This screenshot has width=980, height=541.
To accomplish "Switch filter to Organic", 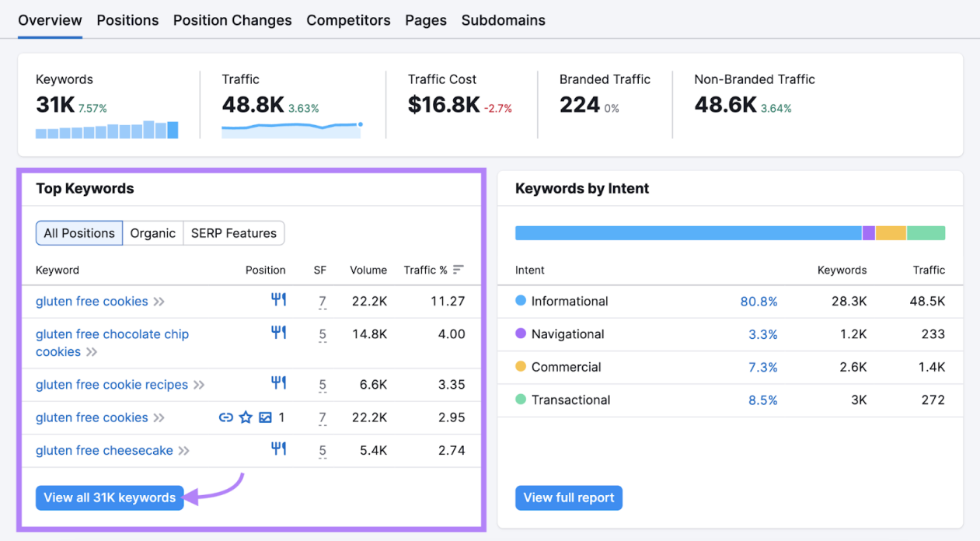I will pos(153,233).
